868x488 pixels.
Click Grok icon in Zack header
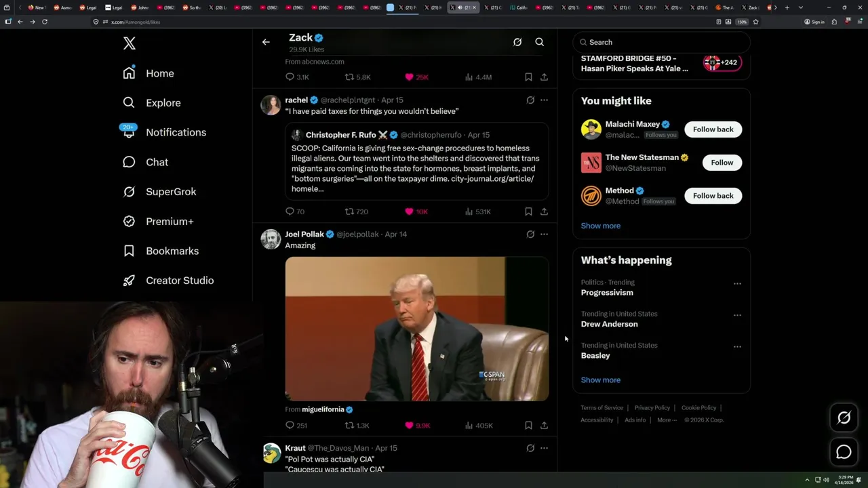[x=517, y=42]
